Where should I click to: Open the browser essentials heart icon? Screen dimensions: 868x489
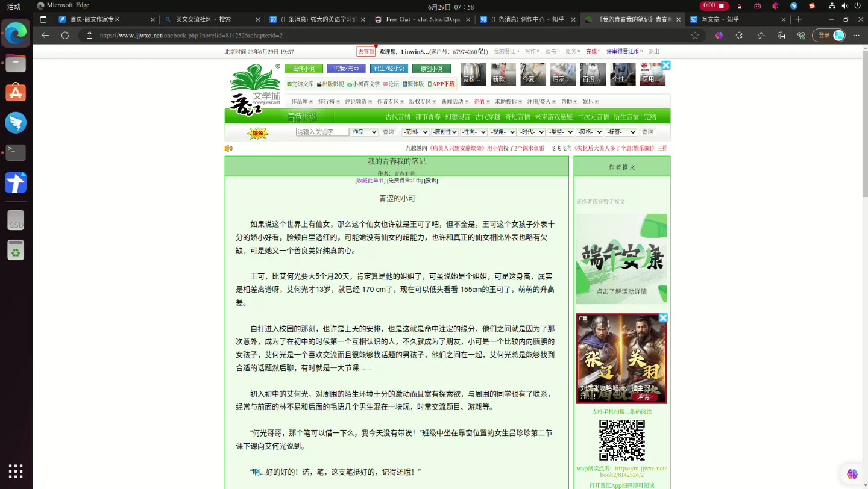coord(801,35)
